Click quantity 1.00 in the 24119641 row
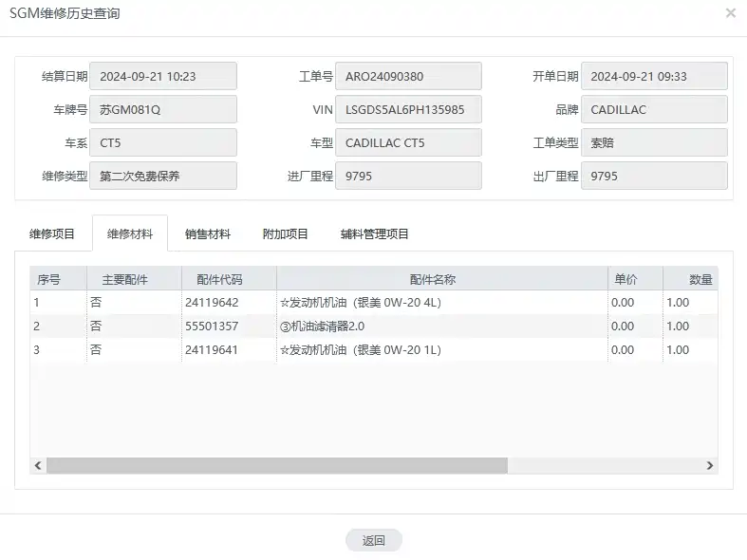Image resolution: width=747 pixels, height=560 pixels. (690, 350)
